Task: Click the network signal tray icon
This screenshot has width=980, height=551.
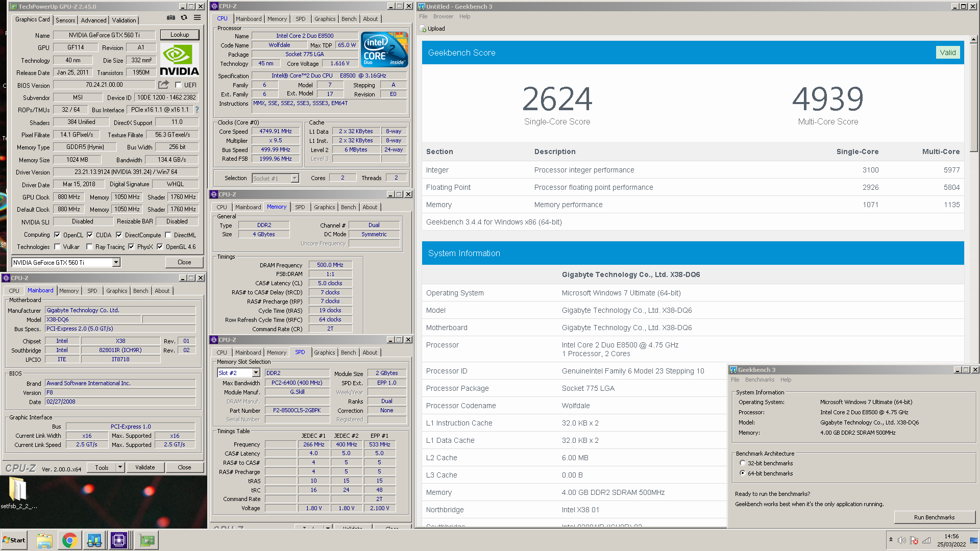Action: coord(926,540)
